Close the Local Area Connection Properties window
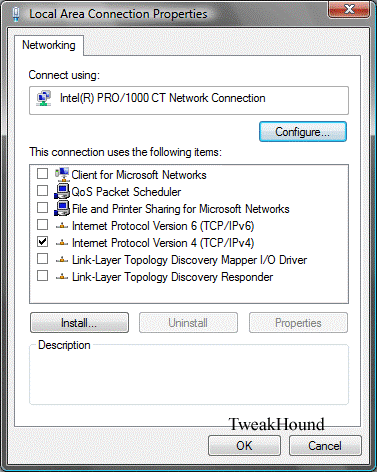Screen dimensions: 377x472 pos(349,9)
